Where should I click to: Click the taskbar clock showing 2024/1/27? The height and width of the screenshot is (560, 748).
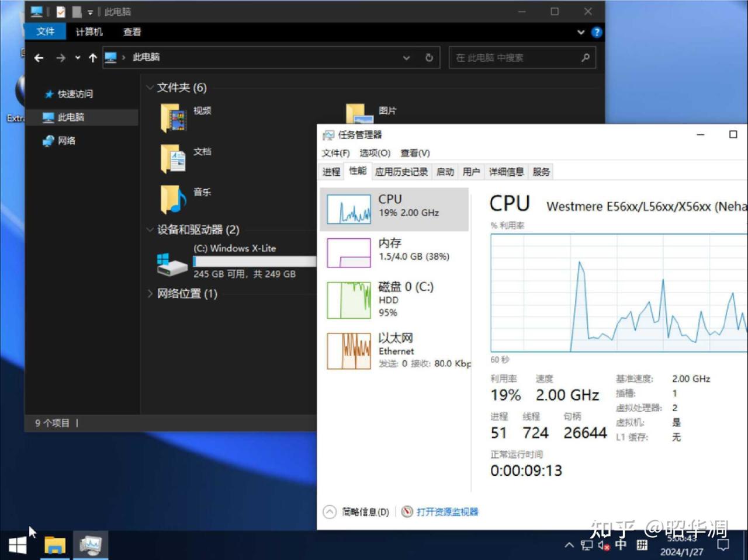click(x=681, y=545)
